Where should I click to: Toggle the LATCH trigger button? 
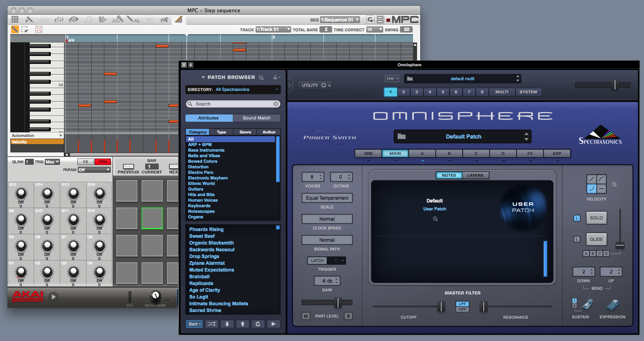point(317,261)
